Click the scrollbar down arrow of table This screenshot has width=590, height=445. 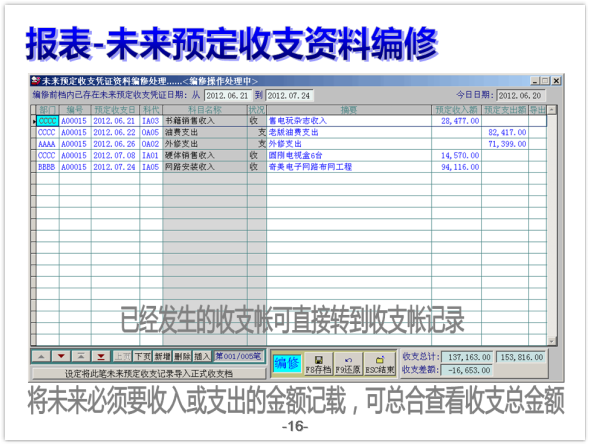[552, 341]
